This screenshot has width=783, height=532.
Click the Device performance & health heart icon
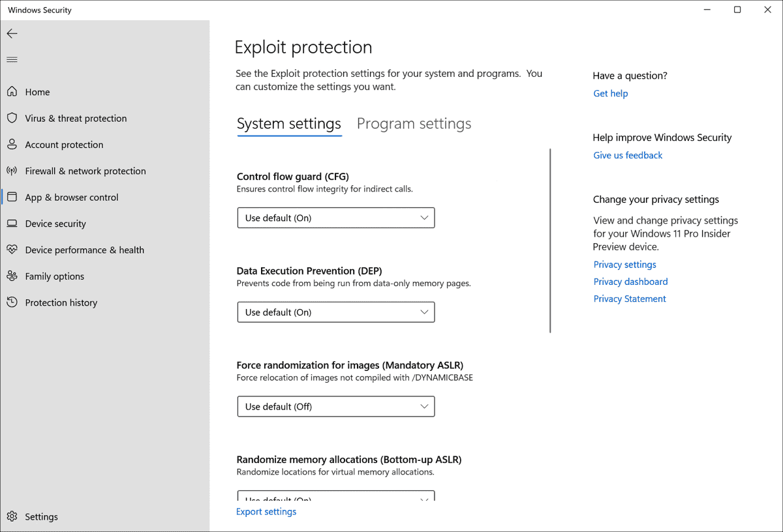tap(12, 250)
